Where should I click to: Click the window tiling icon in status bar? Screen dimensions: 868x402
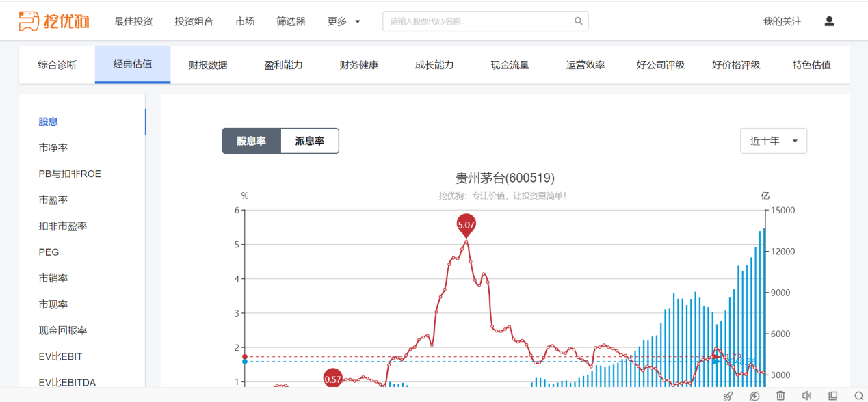point(832,395)
